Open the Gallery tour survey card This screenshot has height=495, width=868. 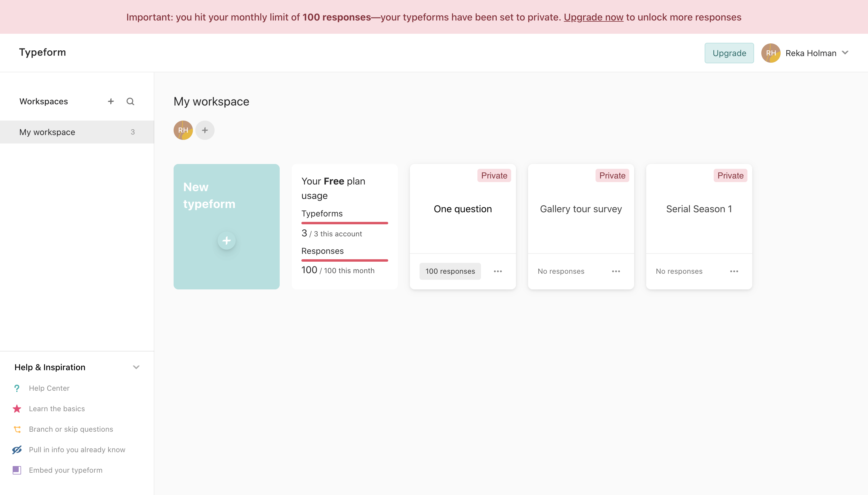pyautogui.click(x=581, y=209)
